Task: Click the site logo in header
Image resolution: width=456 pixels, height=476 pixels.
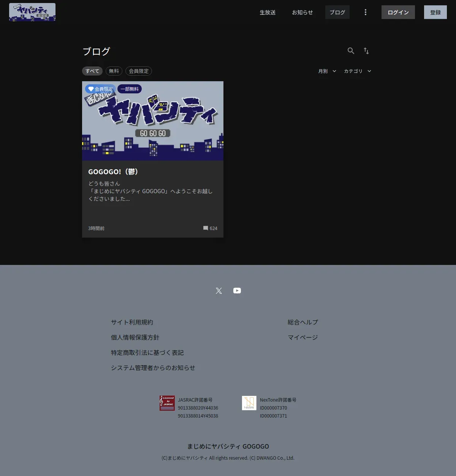Action: tap(32, 12)
